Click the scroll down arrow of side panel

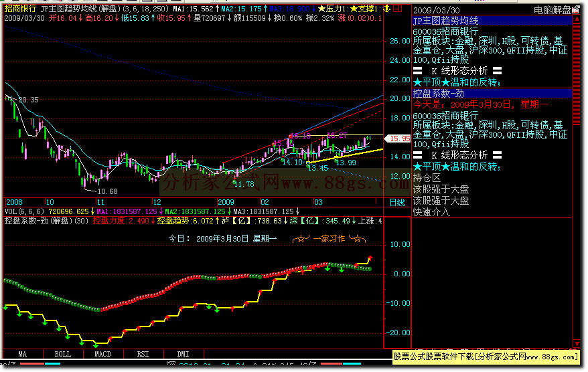577,343
